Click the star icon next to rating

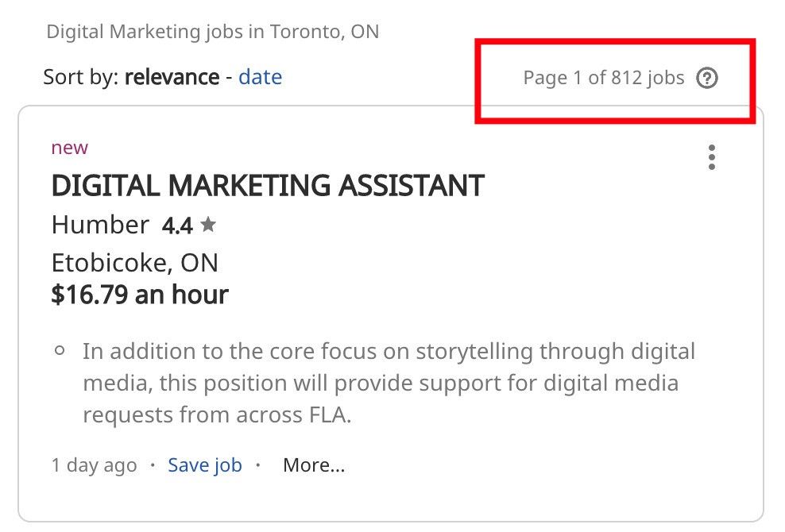tap(207, 225)
